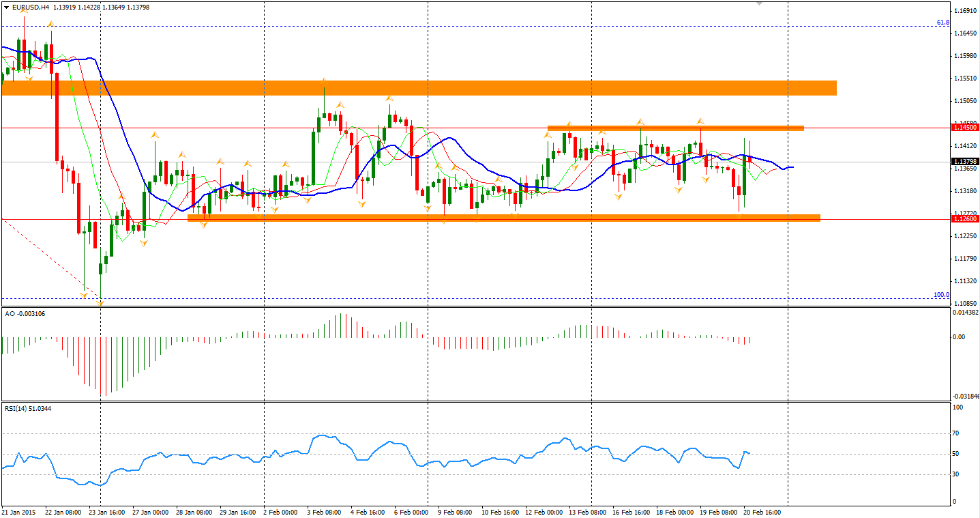
Task: Click the 1.13180 price axis label
Action: point(964,191)
